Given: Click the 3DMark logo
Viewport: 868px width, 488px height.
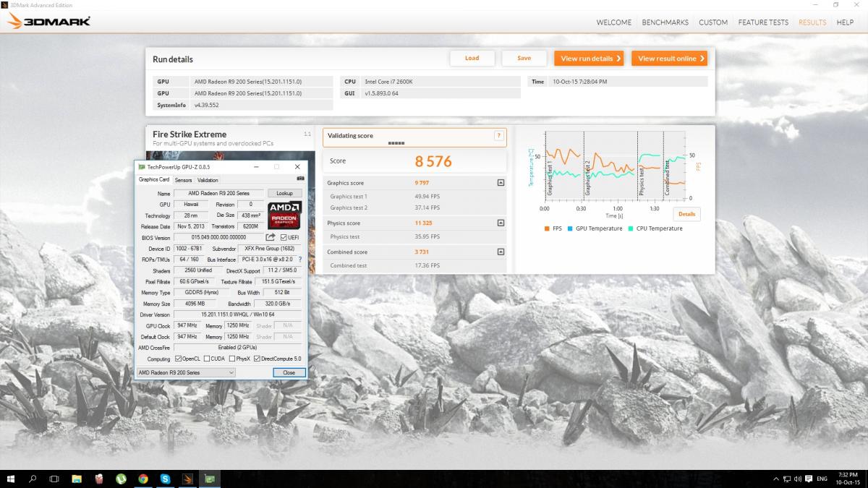Looking at the screenshot, I should (48, 22).
